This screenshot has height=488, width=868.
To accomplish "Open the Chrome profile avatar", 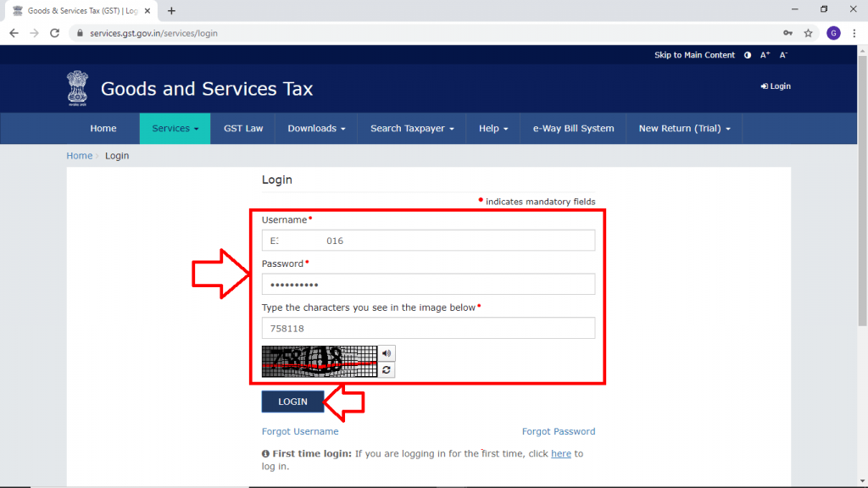I will click(834, 33).
